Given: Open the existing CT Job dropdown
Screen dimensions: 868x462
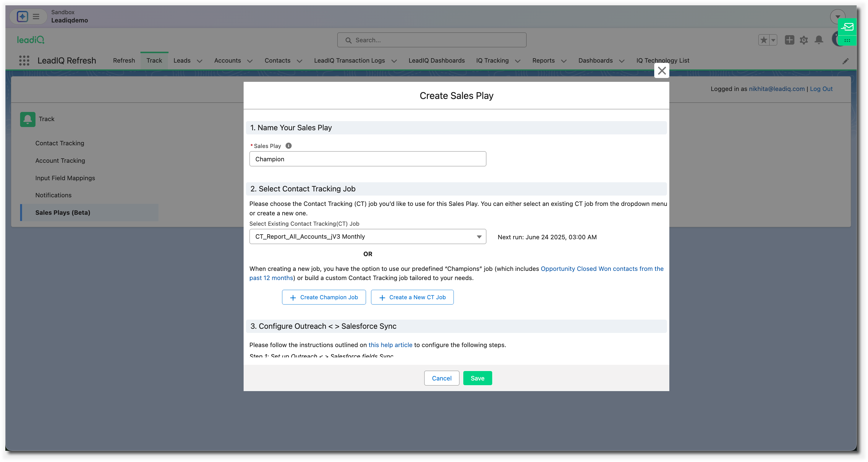Looking at the screenshot, I should tap(367, 236).
